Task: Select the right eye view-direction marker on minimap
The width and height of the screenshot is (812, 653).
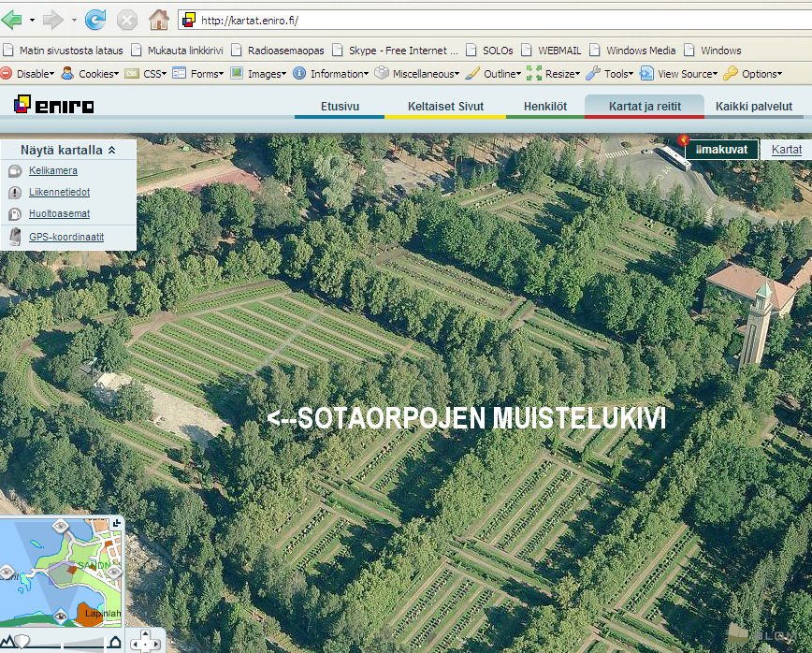Action: (x=113, y=572)
